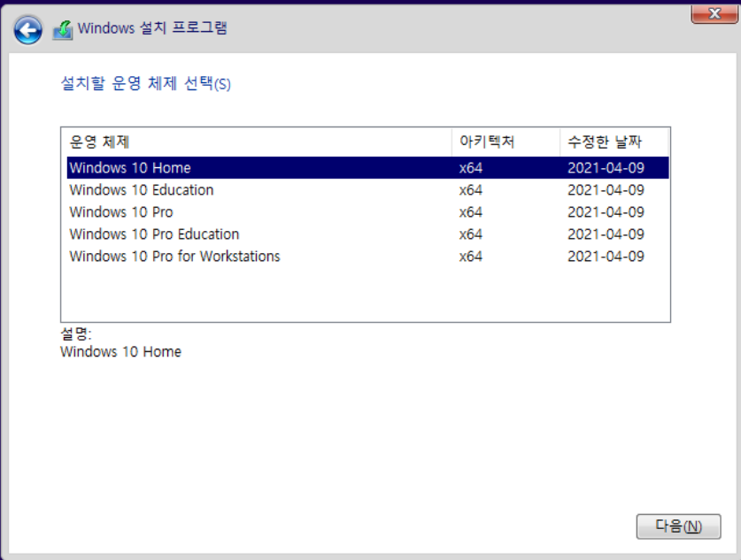The height and width of the screenshot is (560, 741).
Task: Select Windows 10 Home edition
Action: tap(367, 167)
